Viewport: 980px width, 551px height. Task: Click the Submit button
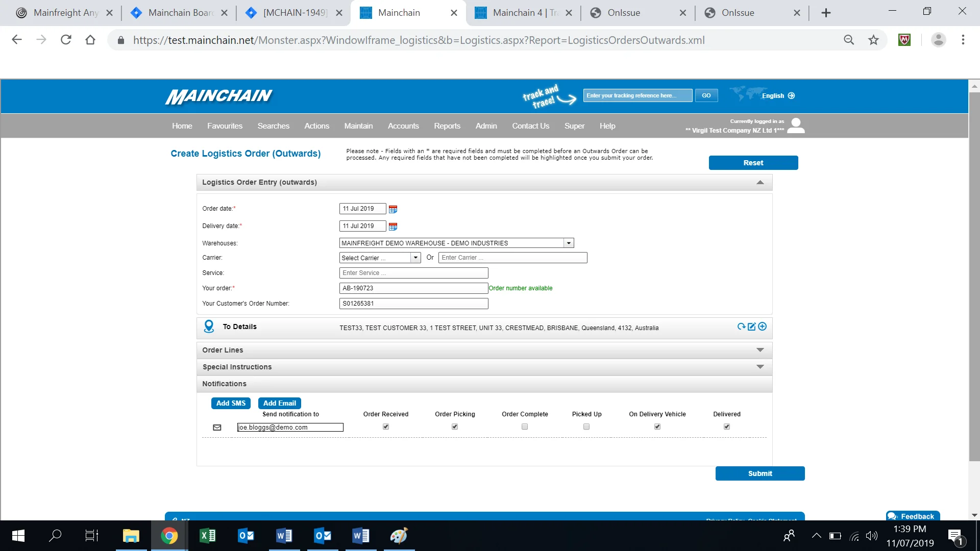coord(760,473)
